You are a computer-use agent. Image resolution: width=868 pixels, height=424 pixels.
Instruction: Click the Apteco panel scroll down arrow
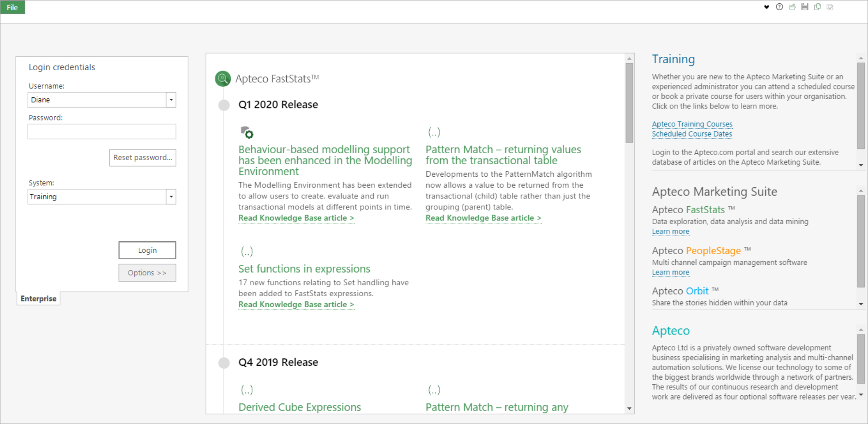[861, 395]
